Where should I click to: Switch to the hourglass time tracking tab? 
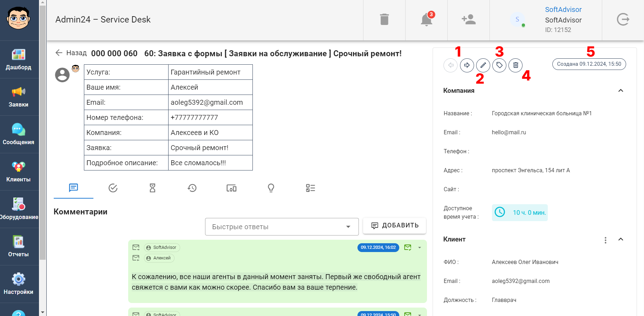[152, 188]
